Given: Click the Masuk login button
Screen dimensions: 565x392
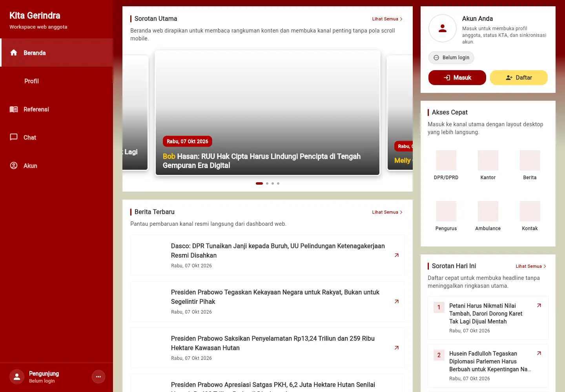Looking at the screenshot, I should (x=457, y=78).
